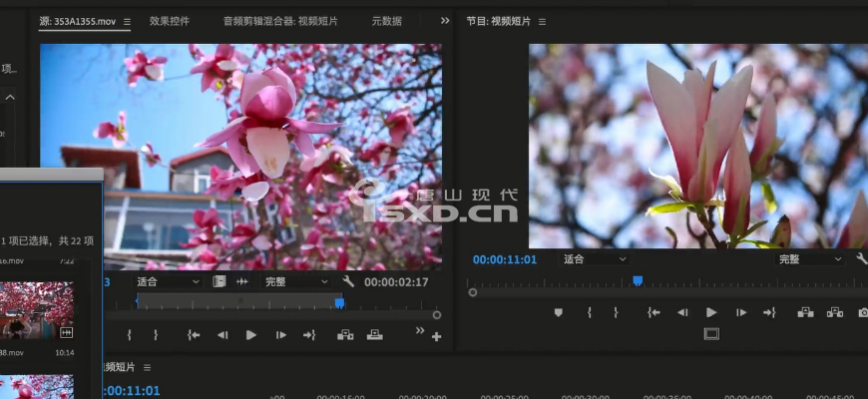Open Source monitor resolution 完整 dropdown

[x=296, y=281]
